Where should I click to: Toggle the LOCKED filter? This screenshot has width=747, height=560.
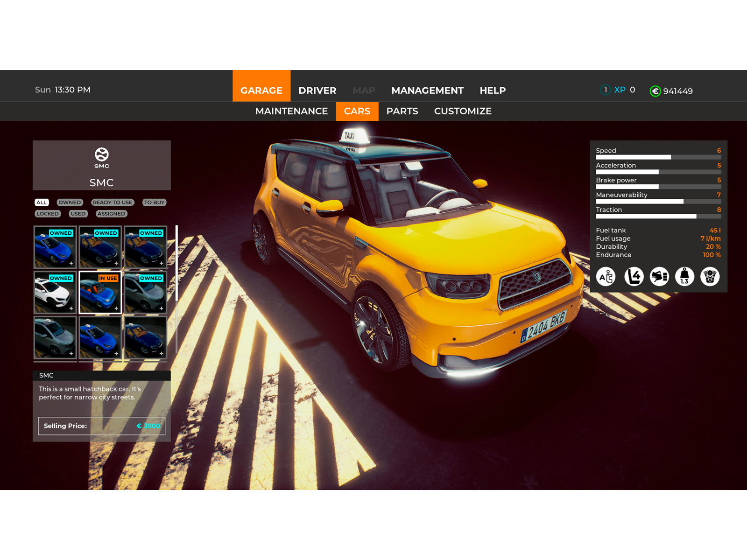tap(48, 214)
